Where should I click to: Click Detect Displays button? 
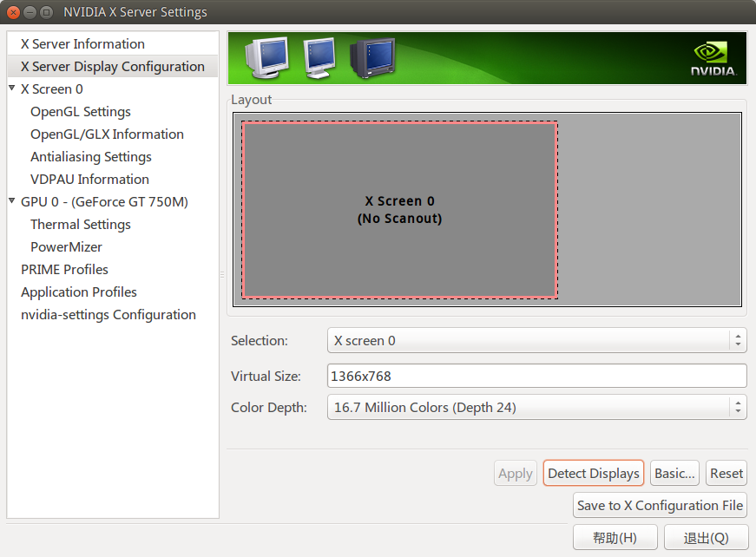pos(594,474)
